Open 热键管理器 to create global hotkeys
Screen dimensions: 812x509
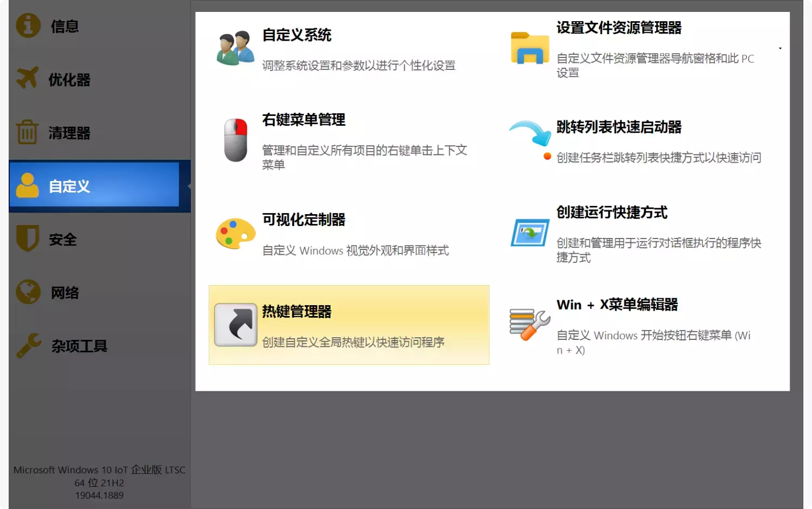pyautogui.click(x=349, y=325)
